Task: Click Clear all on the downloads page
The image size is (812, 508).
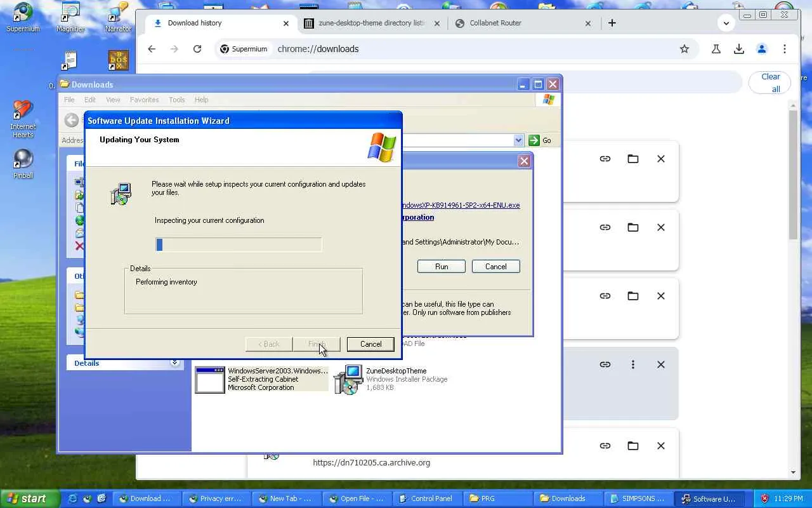Action: tap(771, 83)
